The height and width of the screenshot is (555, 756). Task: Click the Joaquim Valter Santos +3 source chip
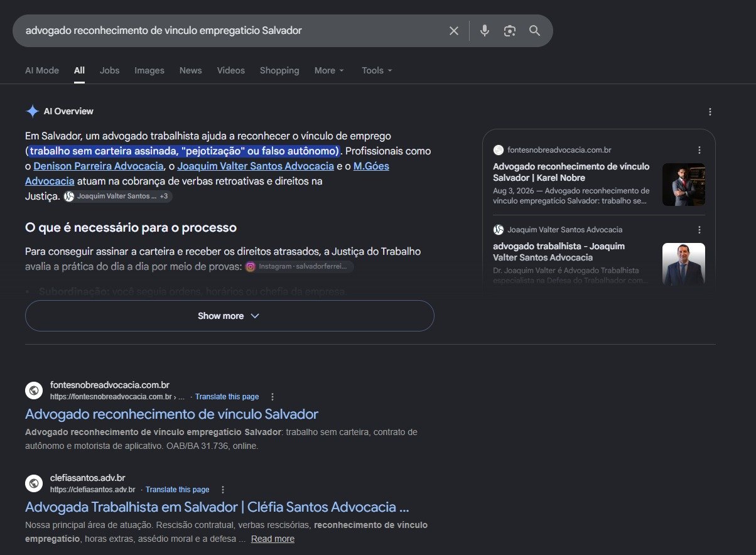[117, 197]
